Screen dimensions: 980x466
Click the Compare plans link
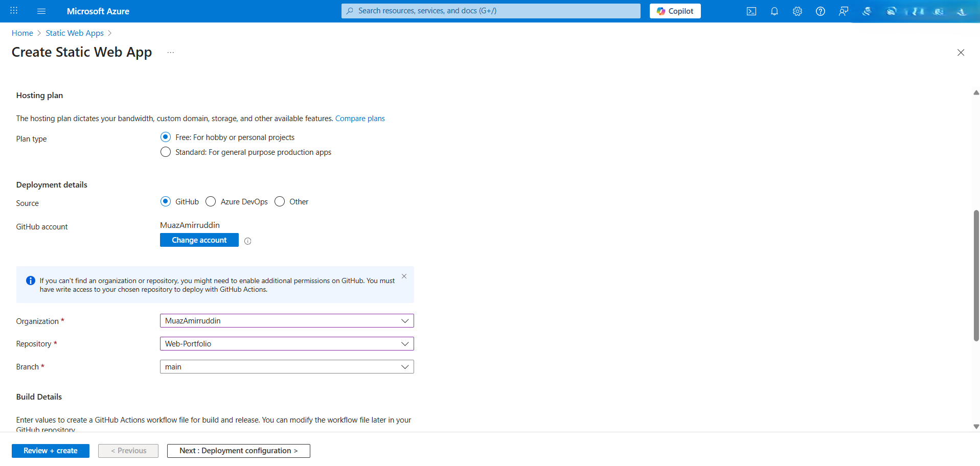point(360,118)
